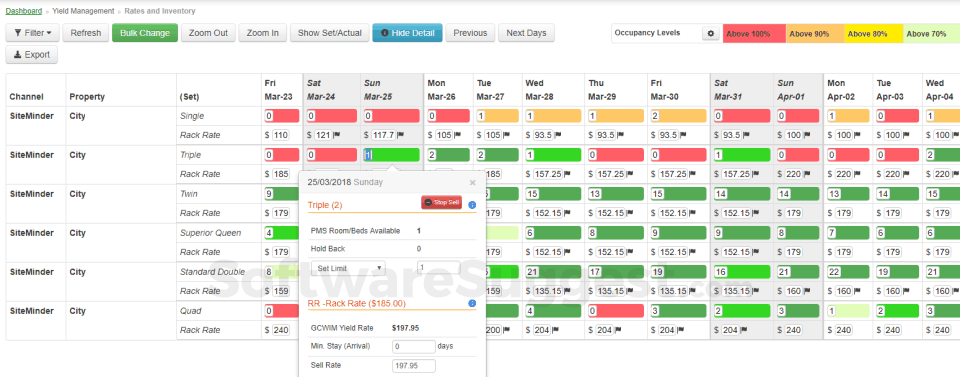Open the Filter dropdown
Screen dimensions: 960x377
pyautogui.click(x=32, y=33)
